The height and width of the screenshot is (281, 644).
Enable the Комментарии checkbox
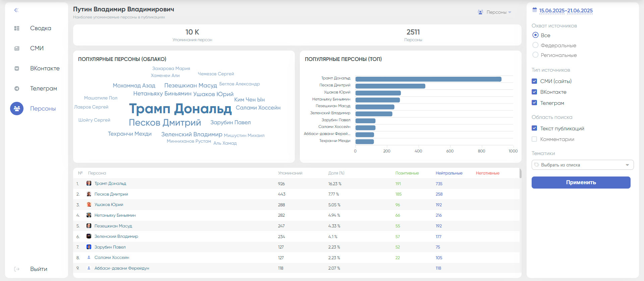click(x=534, y=139)
